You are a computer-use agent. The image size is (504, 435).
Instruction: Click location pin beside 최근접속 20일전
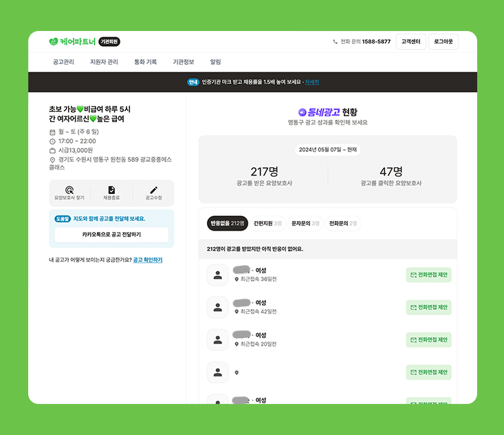tap(237, 344)
